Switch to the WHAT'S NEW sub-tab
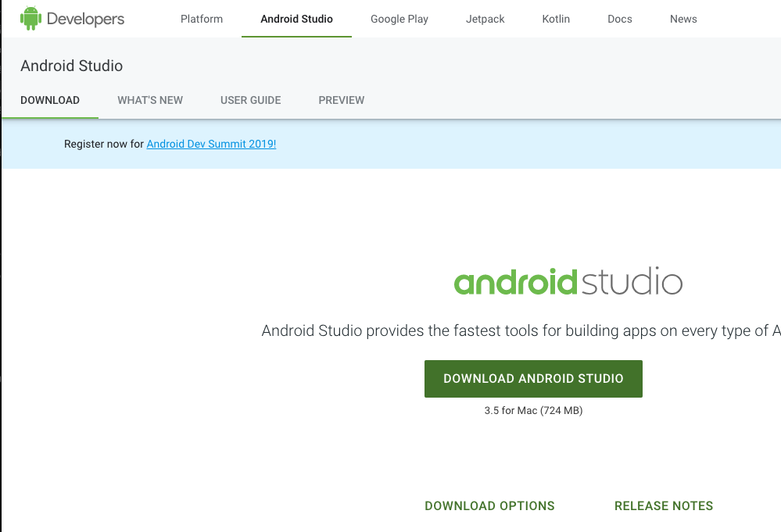 point(150,100)
